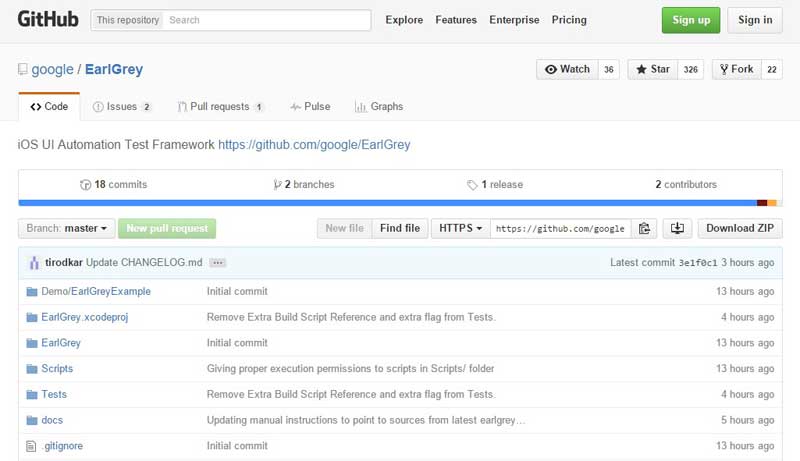Open the Graphs tab

(x=379, y=107)
